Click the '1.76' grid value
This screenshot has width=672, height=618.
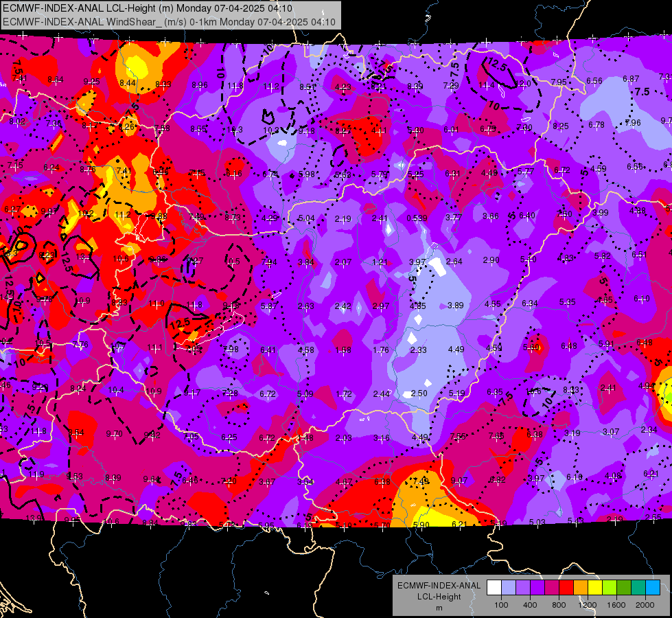point(381,350)
